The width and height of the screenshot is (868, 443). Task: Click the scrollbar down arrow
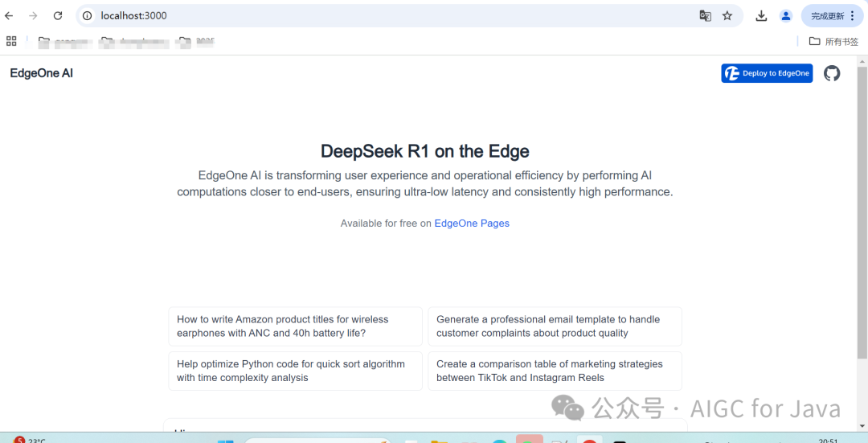862,426
